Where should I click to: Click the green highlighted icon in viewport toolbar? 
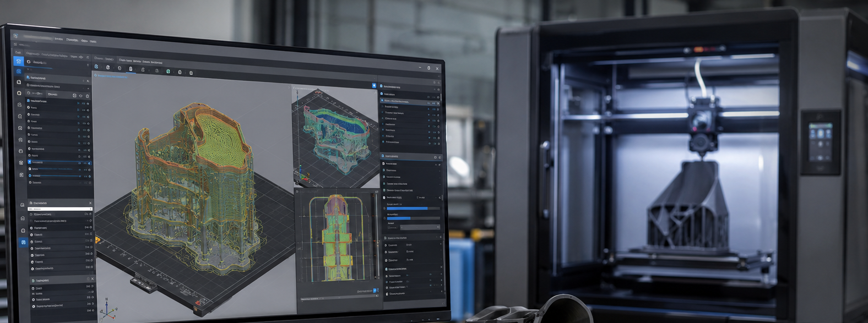point(168,72)
